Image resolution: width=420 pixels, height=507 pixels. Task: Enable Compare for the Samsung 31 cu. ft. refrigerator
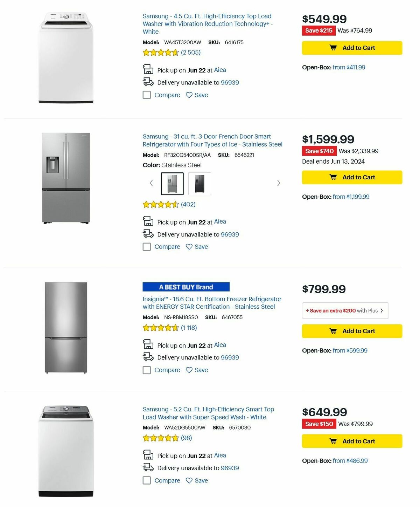147,247
